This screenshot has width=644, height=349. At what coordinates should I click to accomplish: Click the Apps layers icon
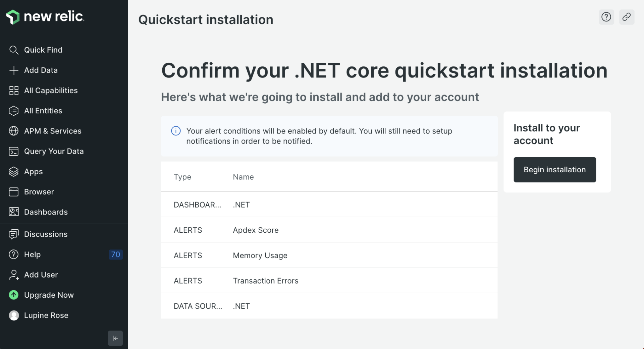tap(14, 171)
